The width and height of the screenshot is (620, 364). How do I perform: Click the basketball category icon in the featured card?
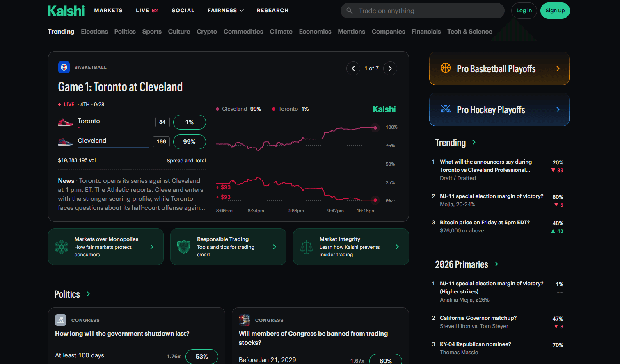point(64,67)
